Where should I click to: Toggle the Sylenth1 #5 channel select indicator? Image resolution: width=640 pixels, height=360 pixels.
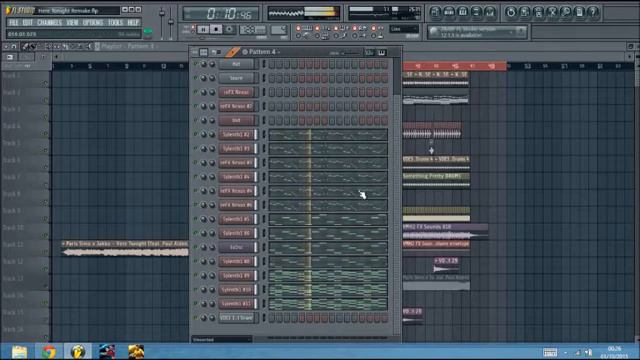[x=256, y=219]
